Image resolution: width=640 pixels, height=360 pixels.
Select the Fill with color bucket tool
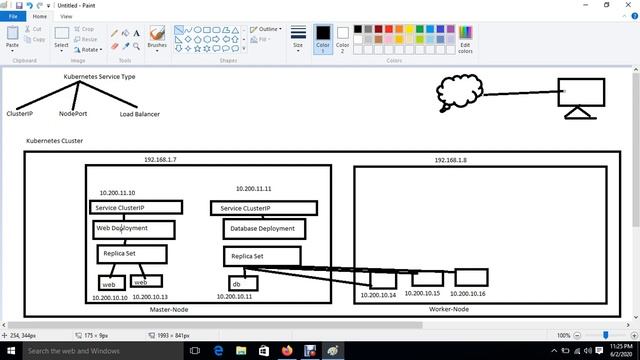pyautogui.click(x=125, y=33)
